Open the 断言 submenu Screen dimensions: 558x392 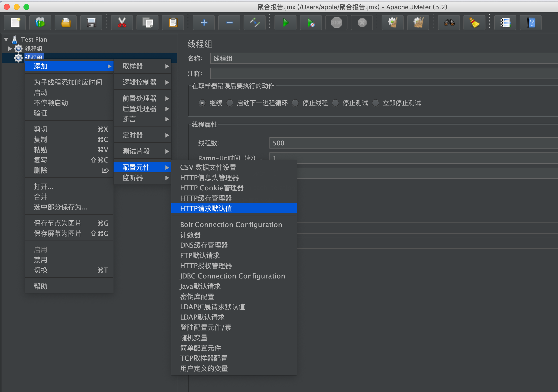coord(142,119)
